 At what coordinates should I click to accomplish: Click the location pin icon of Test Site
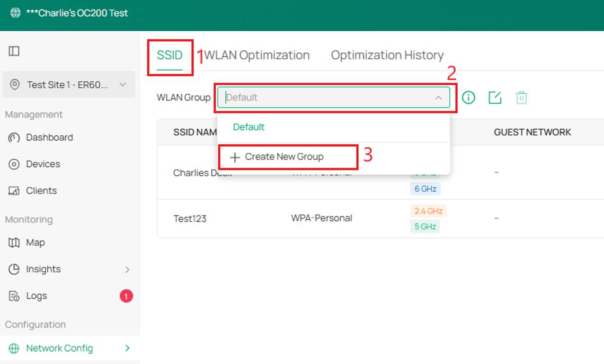(x=15, y=85)
